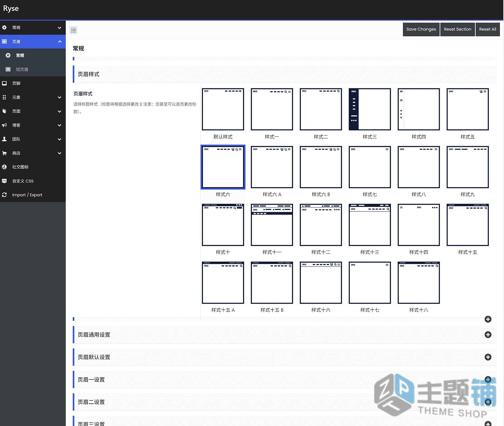Expand the 博客 menu chevron
Viewport: 504px width, 426px height.
[59, 125]
